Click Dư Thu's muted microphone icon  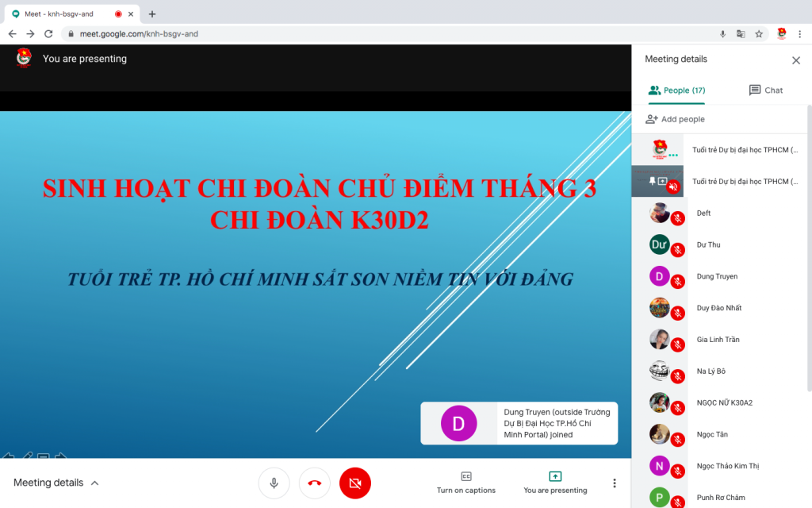[678, 250]
